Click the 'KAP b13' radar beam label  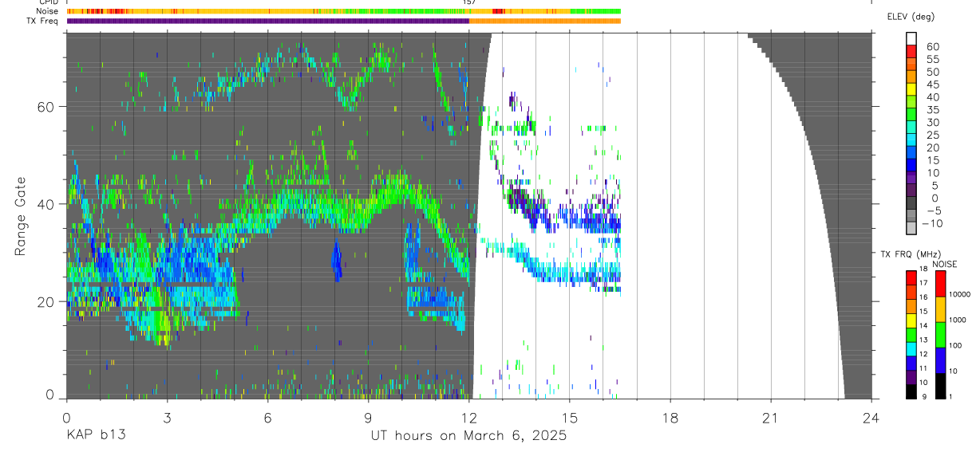[x=95, y=436]
